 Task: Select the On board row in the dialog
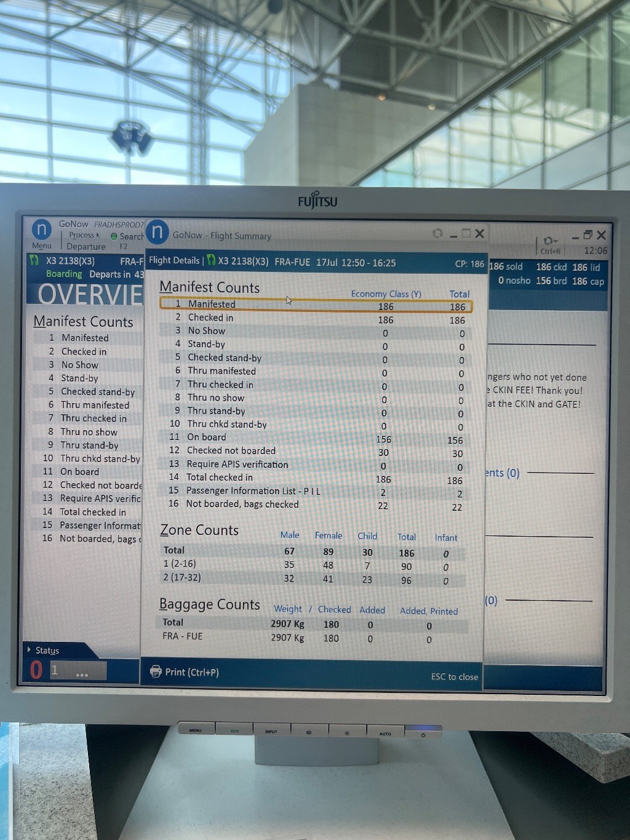(x=316, y=438)
